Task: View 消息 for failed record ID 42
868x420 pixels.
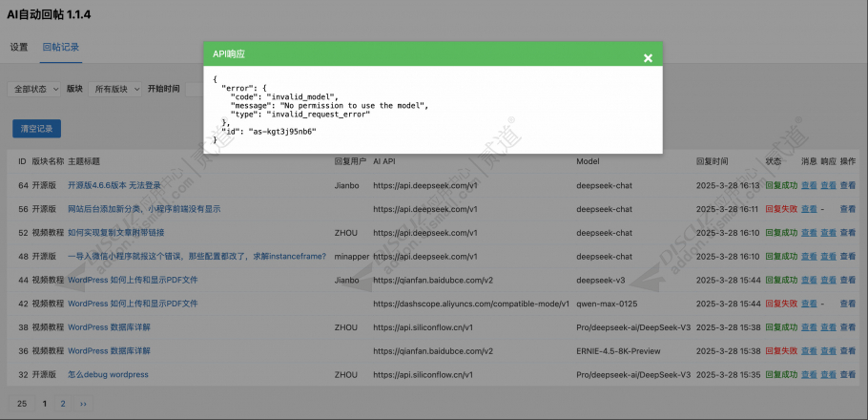Action: tap(809, 304)
